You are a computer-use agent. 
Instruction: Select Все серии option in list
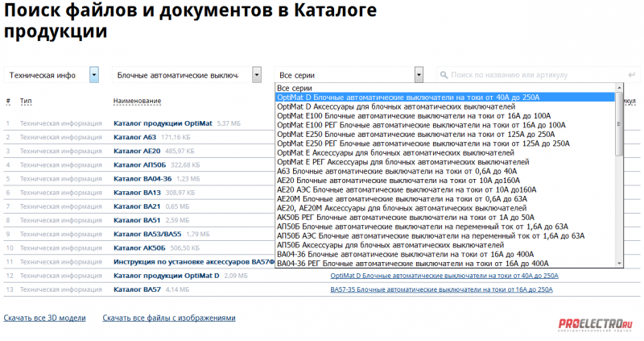[x=445, y=88]
